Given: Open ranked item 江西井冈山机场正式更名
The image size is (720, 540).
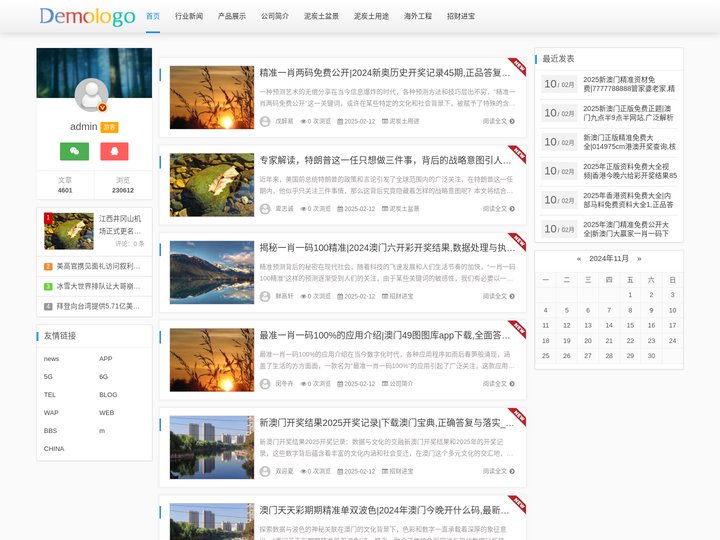Looking at the screenshot, I should pyautogui.click(x=120, y=225).
